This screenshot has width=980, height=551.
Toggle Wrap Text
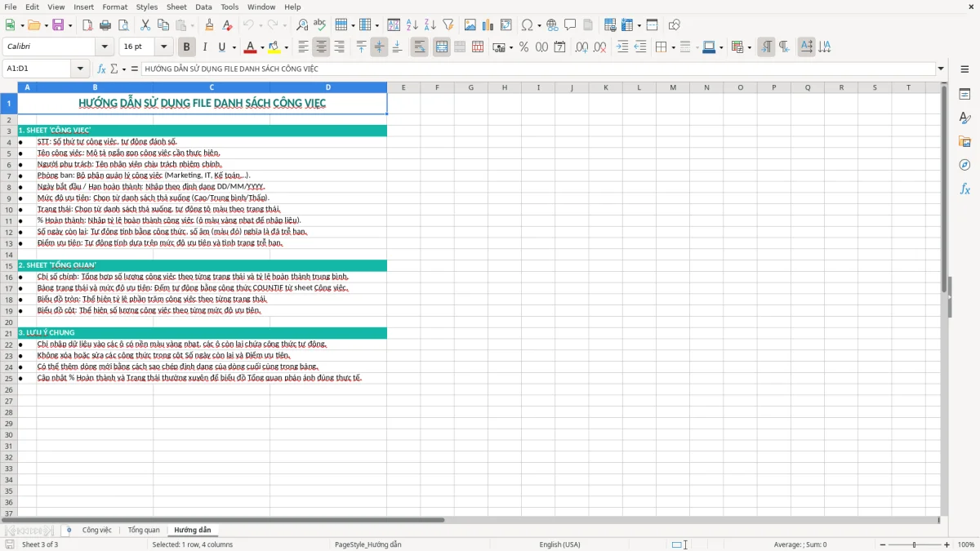[420, 47]
